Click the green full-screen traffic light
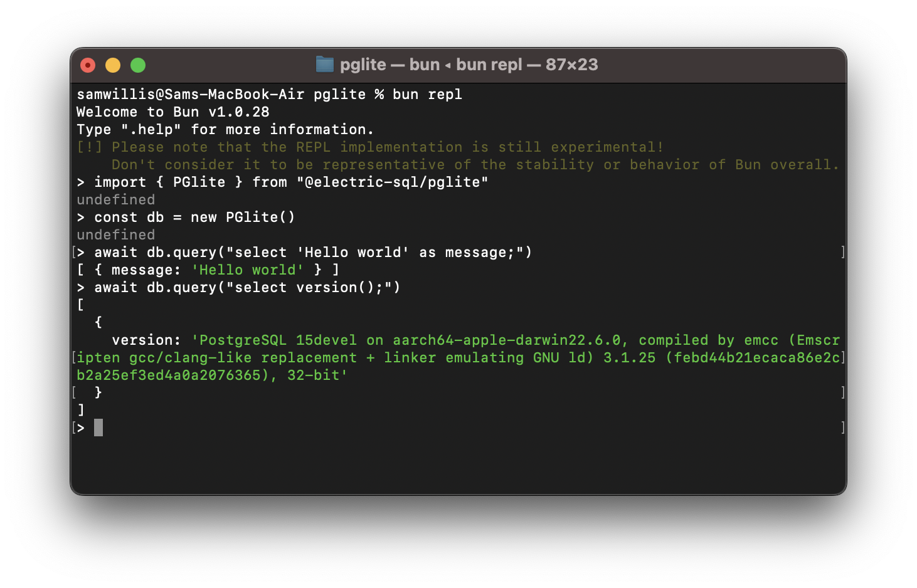This screenshot has width=917, height=588. coord(137,65)
